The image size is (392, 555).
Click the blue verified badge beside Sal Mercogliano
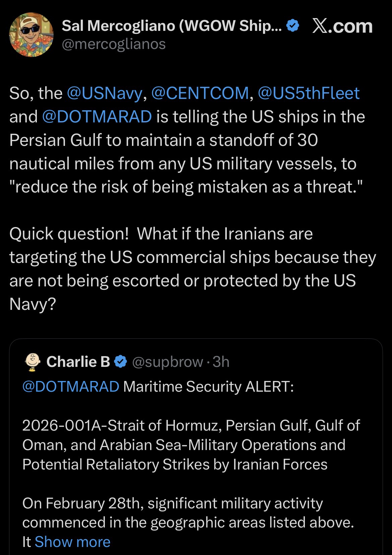pyautogui.click(x=293, y=26)
